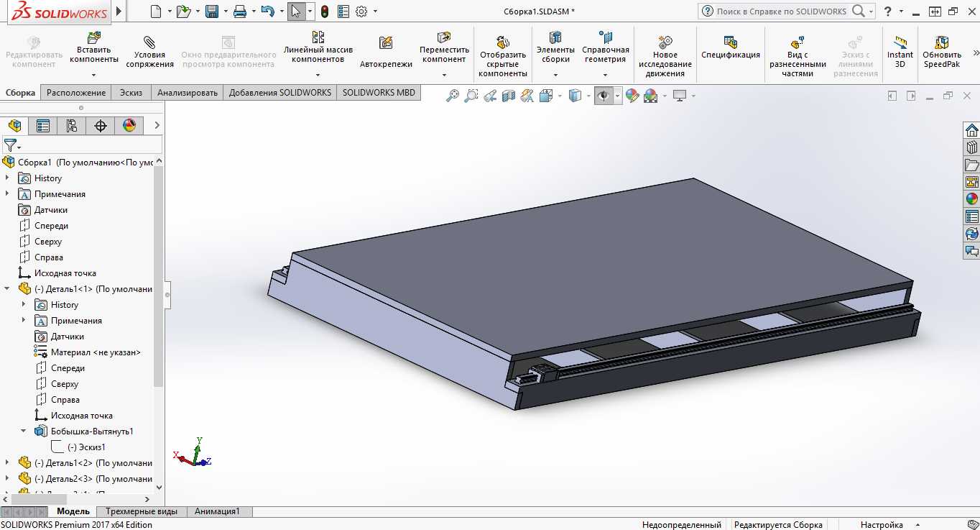Toggle Hide/Show Items eye icon
This screenshot has height=530, width=980.
(604, 96)
